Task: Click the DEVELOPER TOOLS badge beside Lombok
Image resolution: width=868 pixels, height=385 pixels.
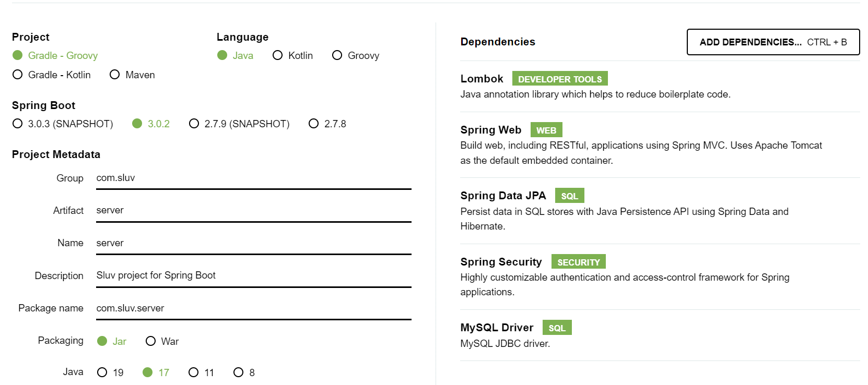Action: [x=559, y=78]
